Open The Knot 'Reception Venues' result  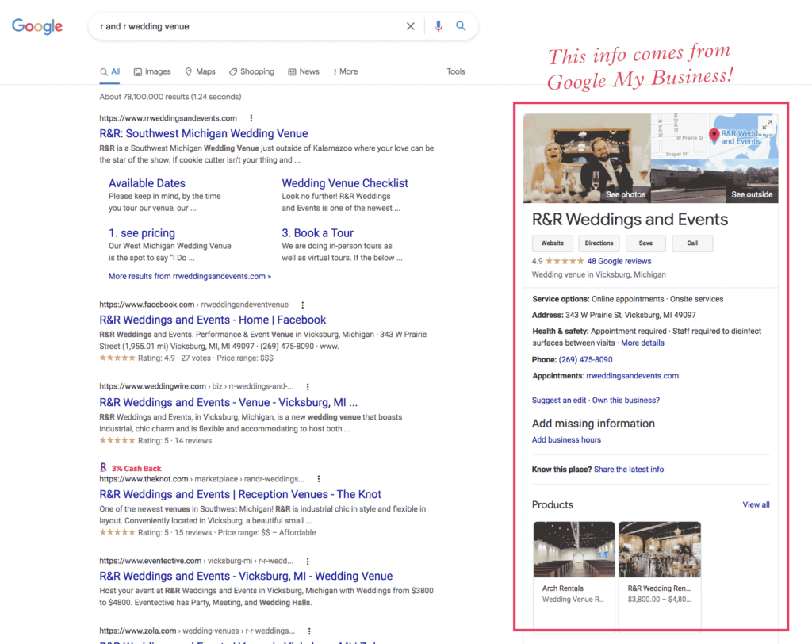pyautogui.click(x=240, y=494)
